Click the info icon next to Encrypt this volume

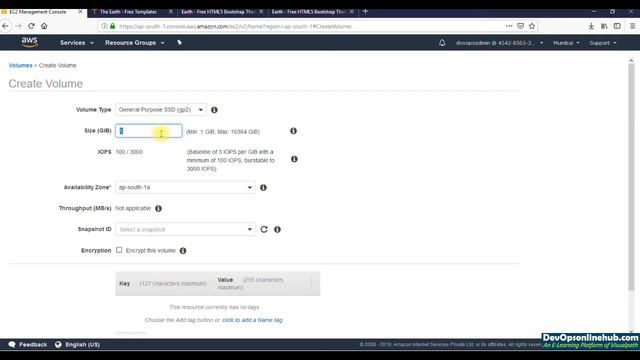183,251
